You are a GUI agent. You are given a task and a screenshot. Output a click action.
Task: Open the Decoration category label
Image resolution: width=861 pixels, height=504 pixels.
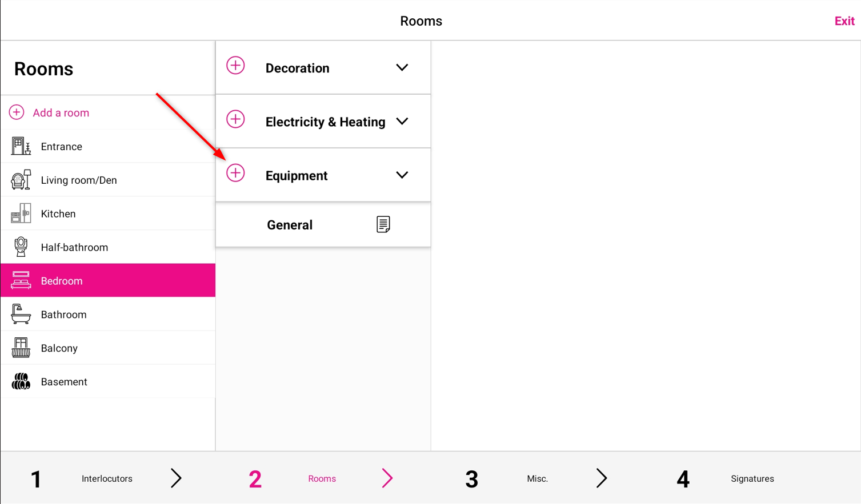[x=298, y=68]
